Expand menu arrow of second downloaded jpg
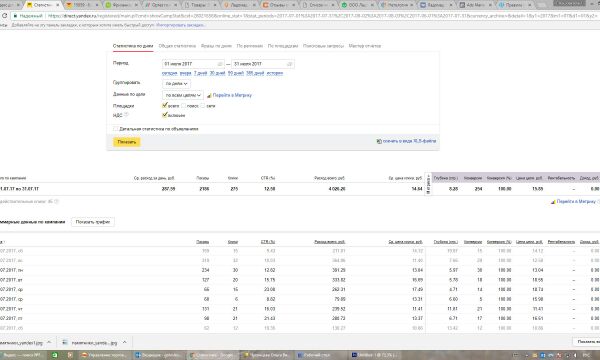 [x=125, y=342]
